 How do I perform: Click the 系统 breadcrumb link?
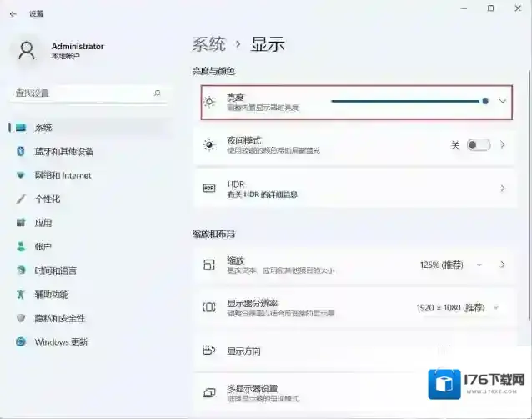coord(209,44)
